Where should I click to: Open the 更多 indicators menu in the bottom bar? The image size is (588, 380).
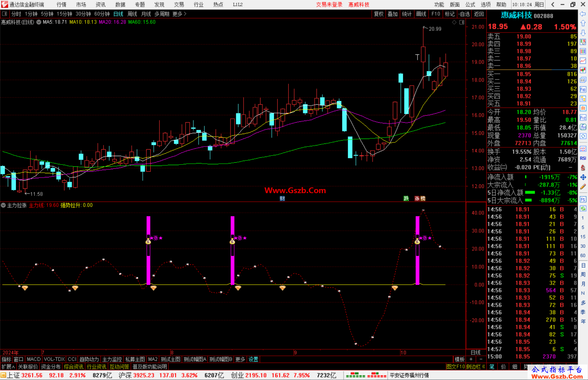pos(240,359)
